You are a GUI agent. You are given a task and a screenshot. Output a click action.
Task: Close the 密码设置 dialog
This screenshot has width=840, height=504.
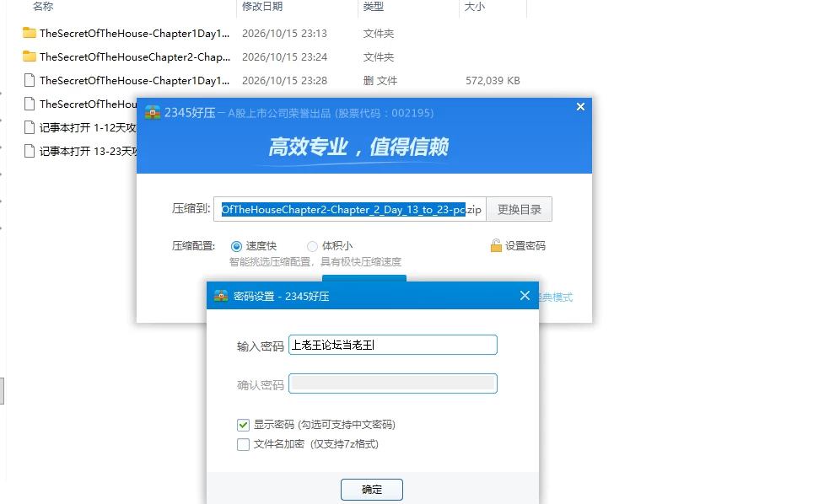[x=525, y=296]
